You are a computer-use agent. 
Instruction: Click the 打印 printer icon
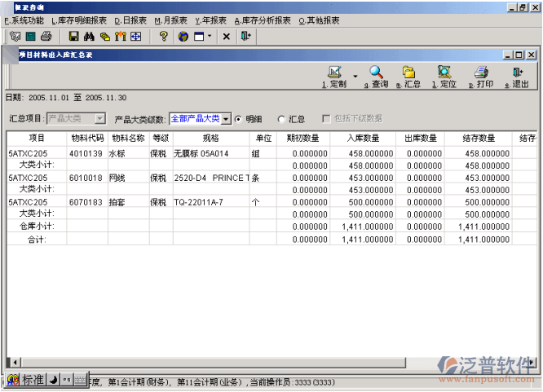coord(481,73)
